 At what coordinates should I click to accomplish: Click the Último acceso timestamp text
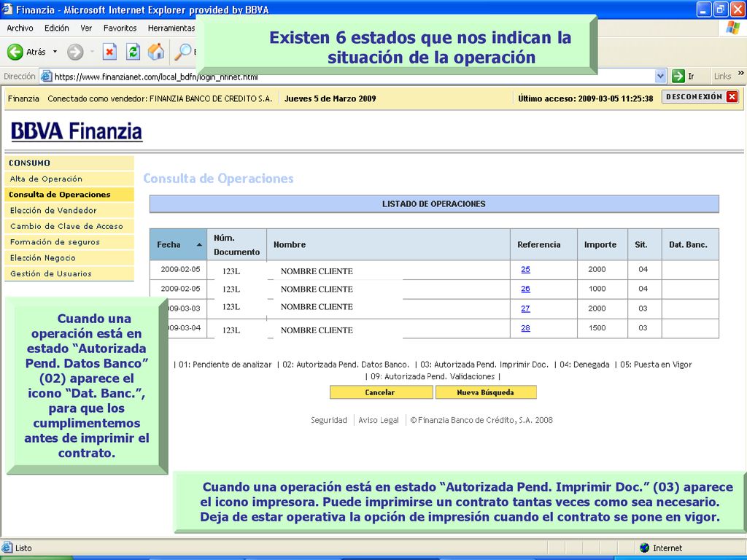(586, 99)
